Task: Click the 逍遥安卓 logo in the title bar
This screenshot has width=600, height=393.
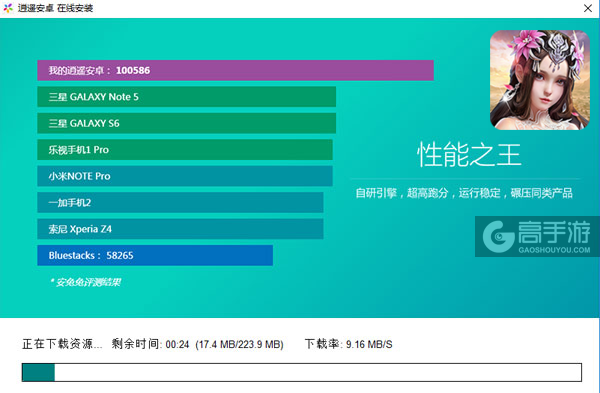Action: [x=8, y=8]
